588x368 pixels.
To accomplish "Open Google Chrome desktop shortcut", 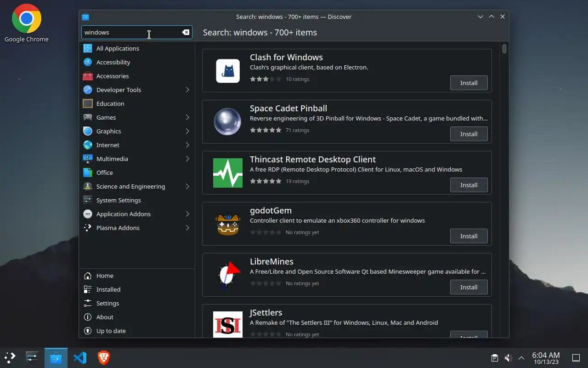I will pos(27,23).
